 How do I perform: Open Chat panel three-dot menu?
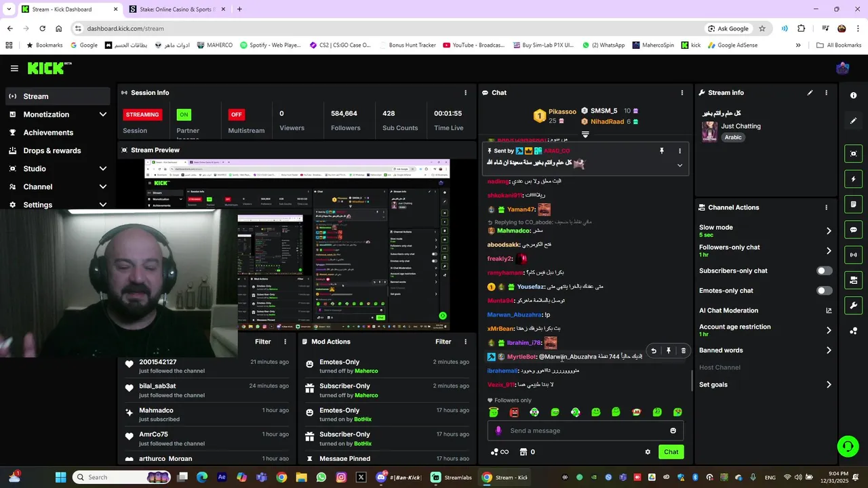tap(682, 93)
